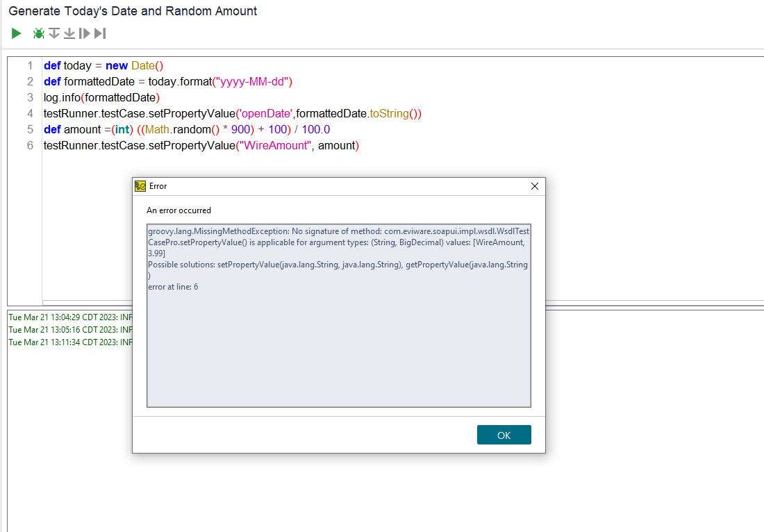Click line number 6 in the gutter
Image resolution: width=764 pixels, height=532 pixels.
pos(30,146)
